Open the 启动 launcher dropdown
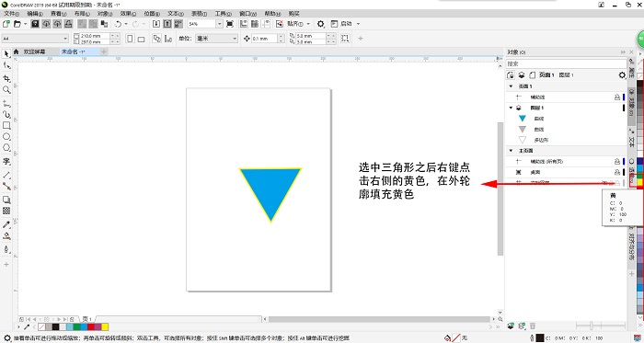 click(x=358, y=24)
